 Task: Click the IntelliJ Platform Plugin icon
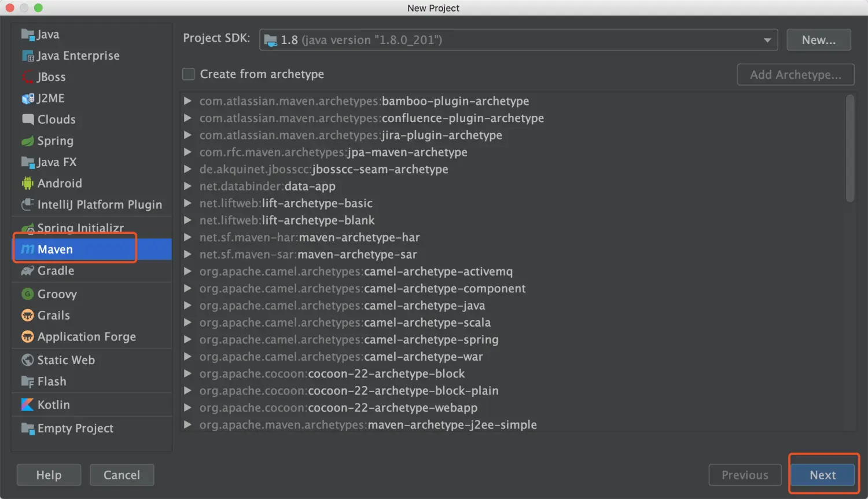pyautogui.click(x=28, y=204)
